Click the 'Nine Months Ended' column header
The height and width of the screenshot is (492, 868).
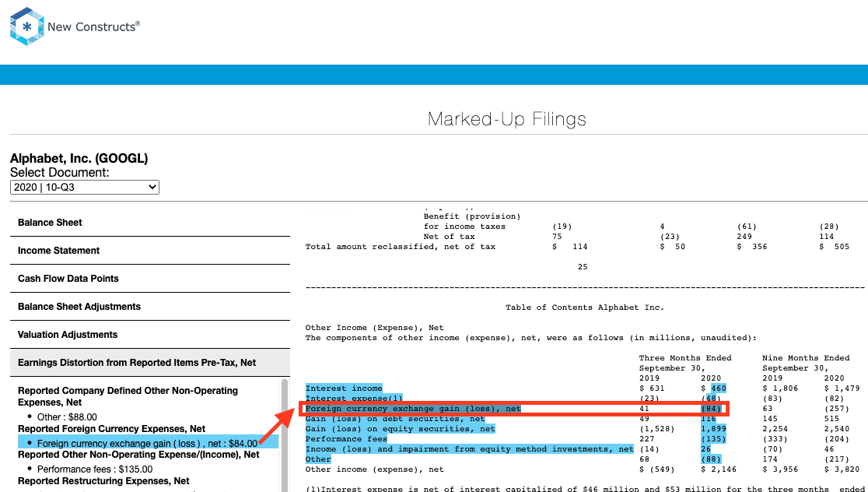point(806,358)
